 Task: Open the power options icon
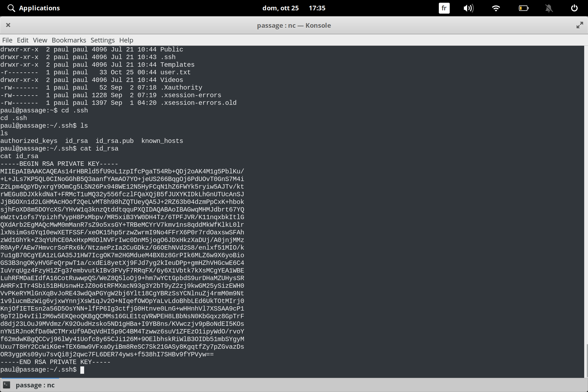click(x=574, y=8)
